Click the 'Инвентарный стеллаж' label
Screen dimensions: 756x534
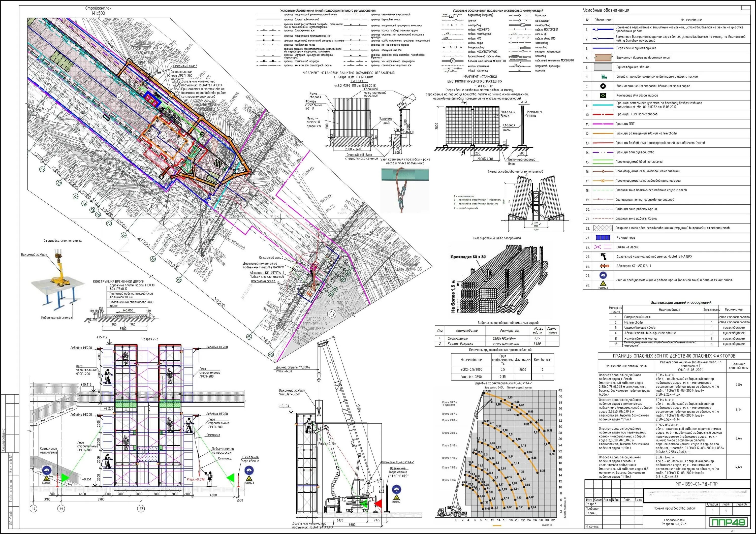[57, 318]
